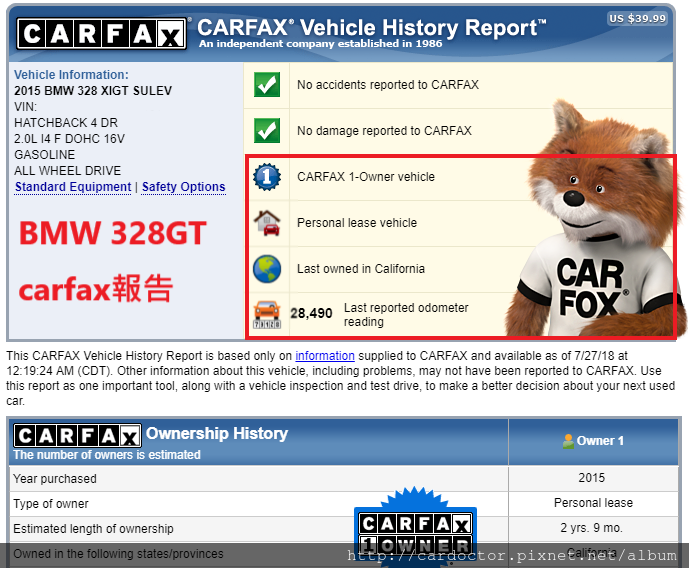Click the 2 yrs. 9 mo. value
Image resolution: width=689 pixels, height=568 pixels.
click(591, 528)
